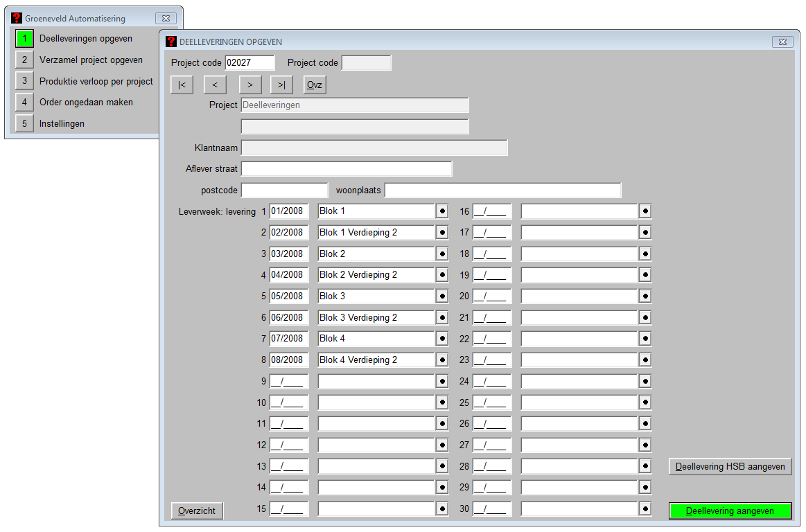
Task: Click Deellevering HSB aangeven button
Action: [730, 467]
